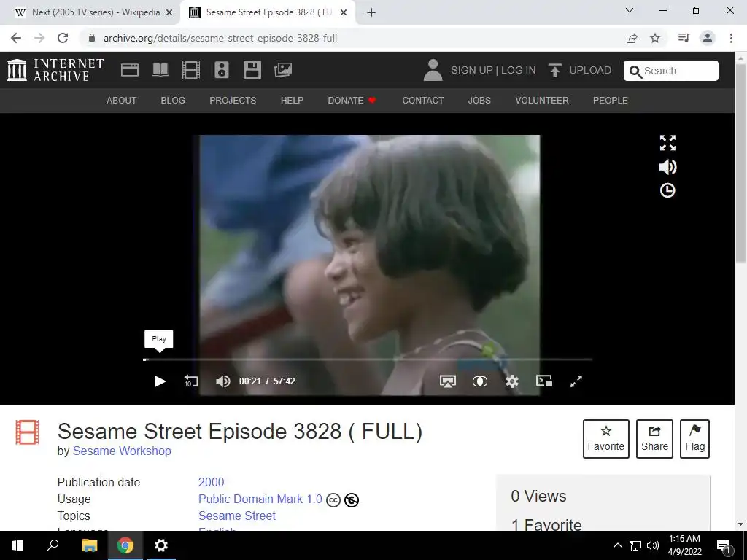The height and width of the screenshot is (560, 747).
Task: Open the Video film strip icon in header
Action: point(191,70)
